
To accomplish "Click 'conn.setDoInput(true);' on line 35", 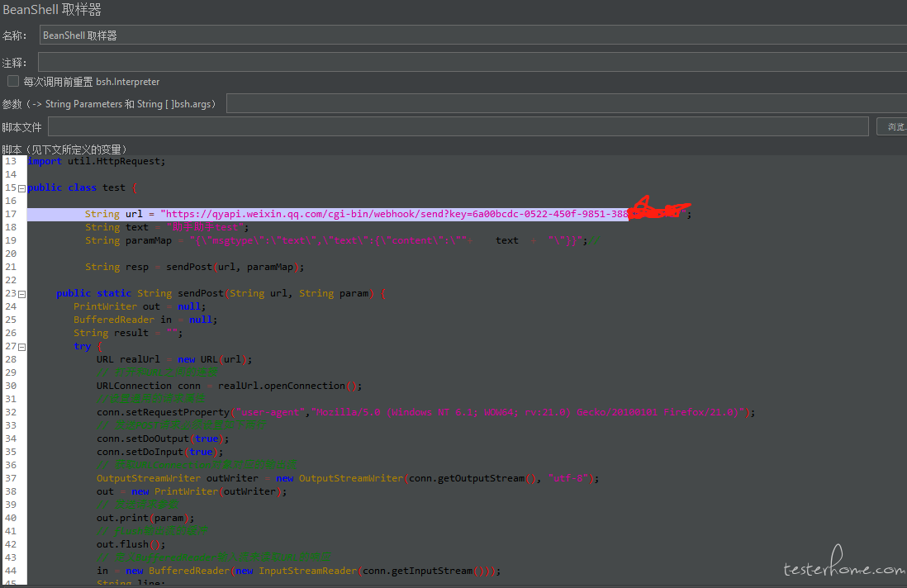I will pos(160,452).
